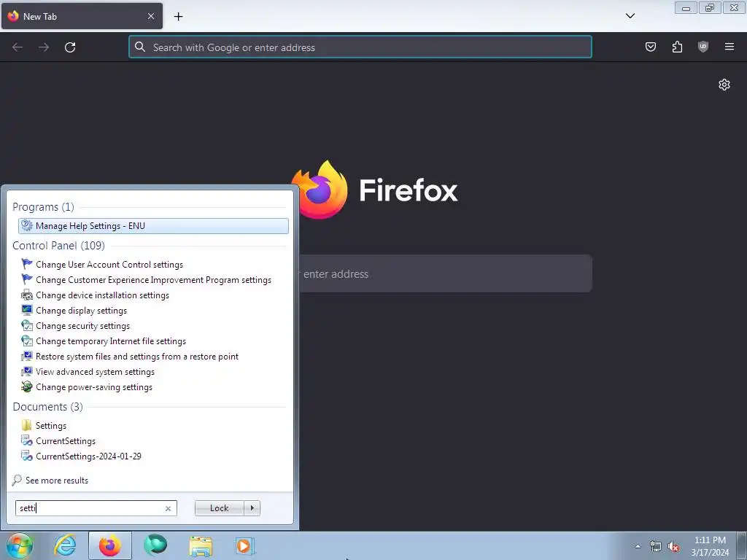Click the monitor icon beside Change display settings
This screenshot has height=560, width=747.
[27, 310]
